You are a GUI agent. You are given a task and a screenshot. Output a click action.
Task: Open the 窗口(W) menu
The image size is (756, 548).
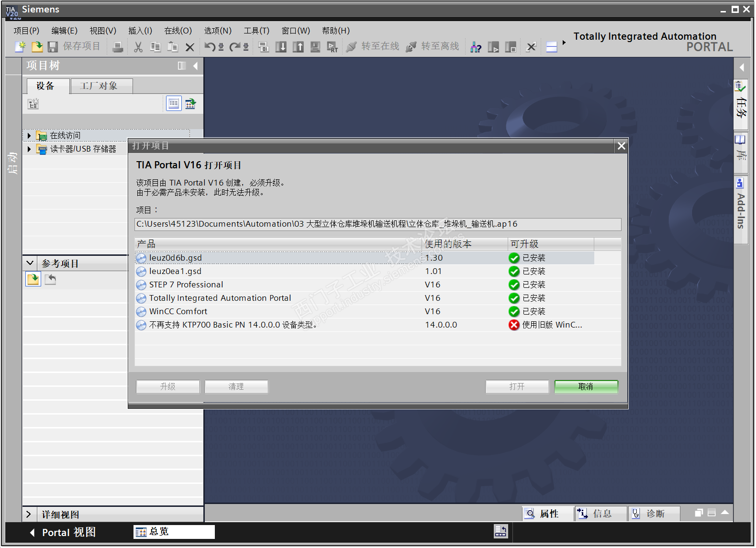click(x=296, y=31)
